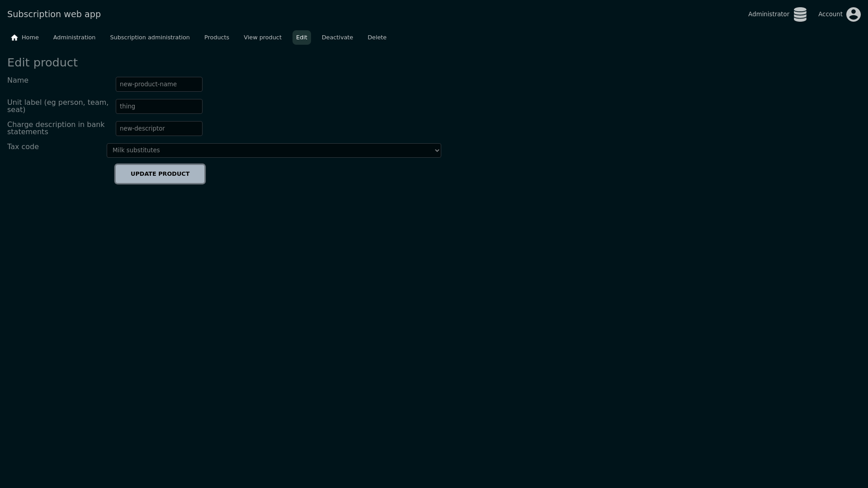This screenshot has height=488, width=868.
Task: Click the Home house icon
Action: click(14, 38)
